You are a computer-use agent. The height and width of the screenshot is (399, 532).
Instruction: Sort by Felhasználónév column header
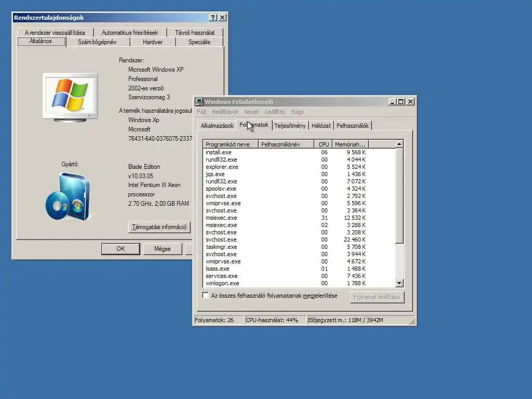pos(286,144)
